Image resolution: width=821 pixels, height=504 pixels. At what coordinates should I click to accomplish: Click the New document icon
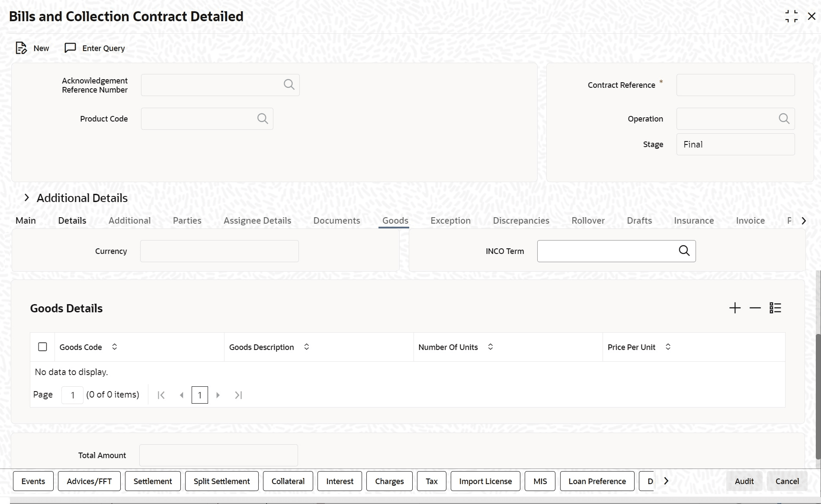[x=21, y=48]
